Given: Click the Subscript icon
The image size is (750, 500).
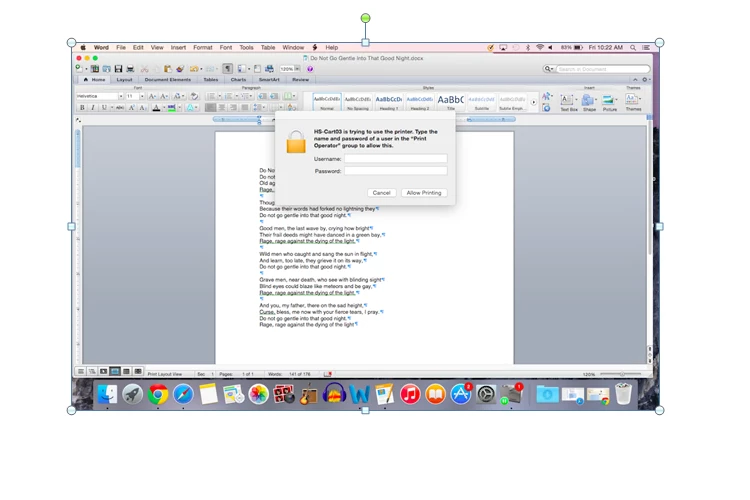Looking at the screenshot, I should (143, 108).
